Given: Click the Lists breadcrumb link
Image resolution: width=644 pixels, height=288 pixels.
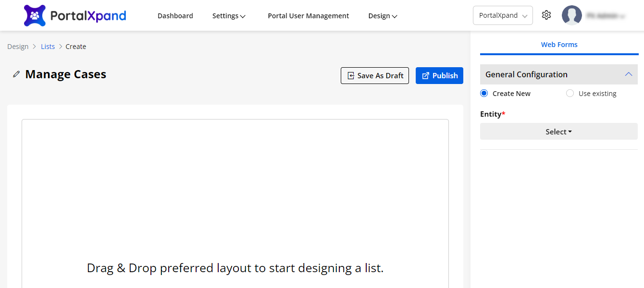Looking at the screenshot, I should click(48, 47).
